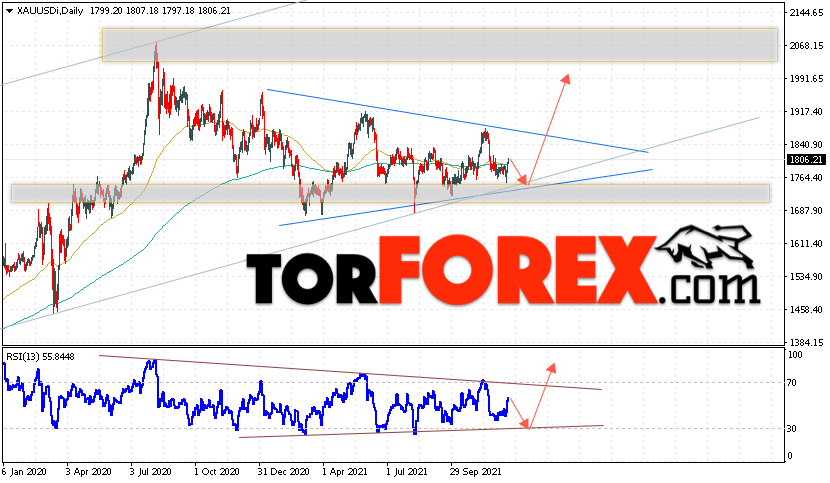Click the 6 Jan 2020 date label

(24, 471)
